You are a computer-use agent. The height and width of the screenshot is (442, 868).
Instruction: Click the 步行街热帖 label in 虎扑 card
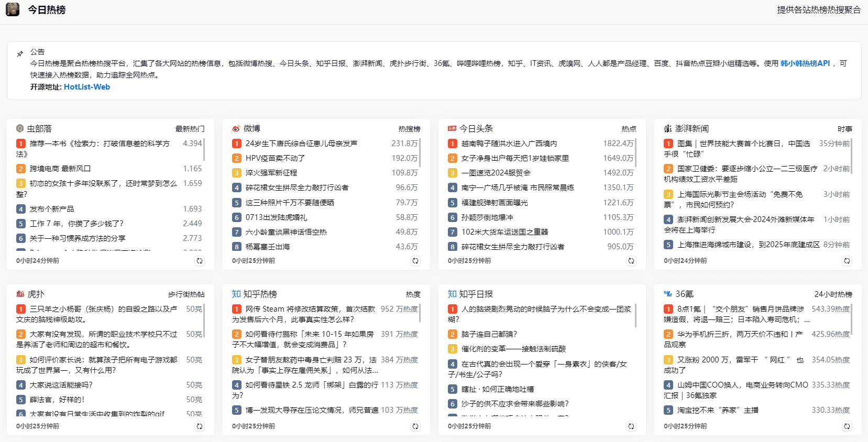click(186, 294)
